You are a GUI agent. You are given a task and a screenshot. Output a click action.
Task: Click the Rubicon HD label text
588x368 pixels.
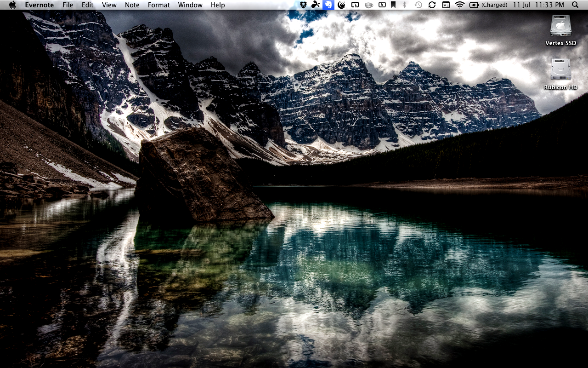561,87
